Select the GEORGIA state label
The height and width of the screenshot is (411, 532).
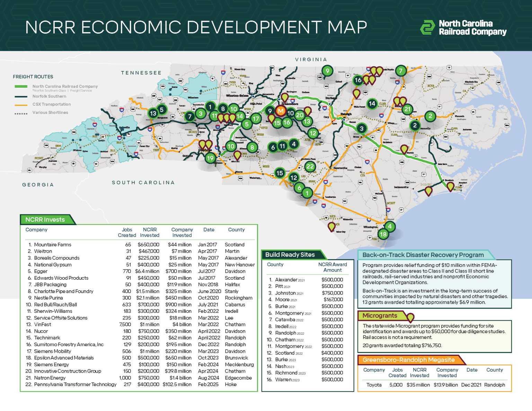tap(38, 185)
